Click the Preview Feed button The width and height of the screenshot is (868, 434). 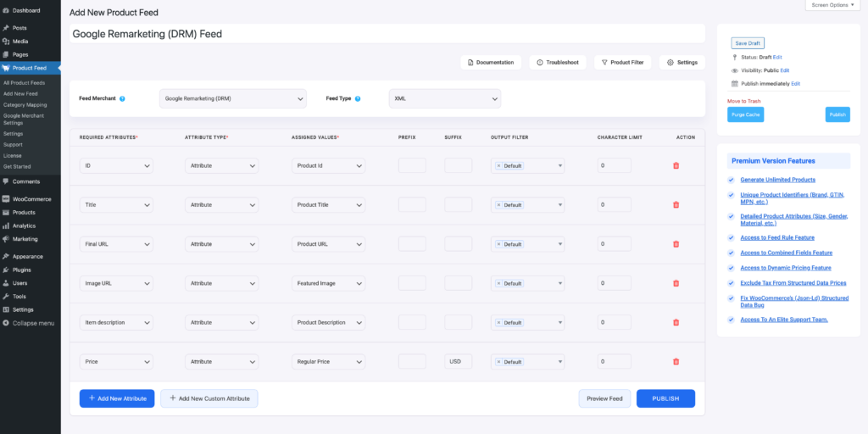(604, 398)
